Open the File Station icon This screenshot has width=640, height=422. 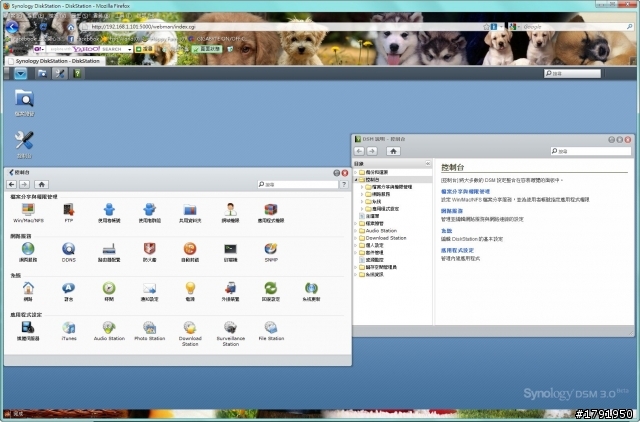click(x=271, y=328)
